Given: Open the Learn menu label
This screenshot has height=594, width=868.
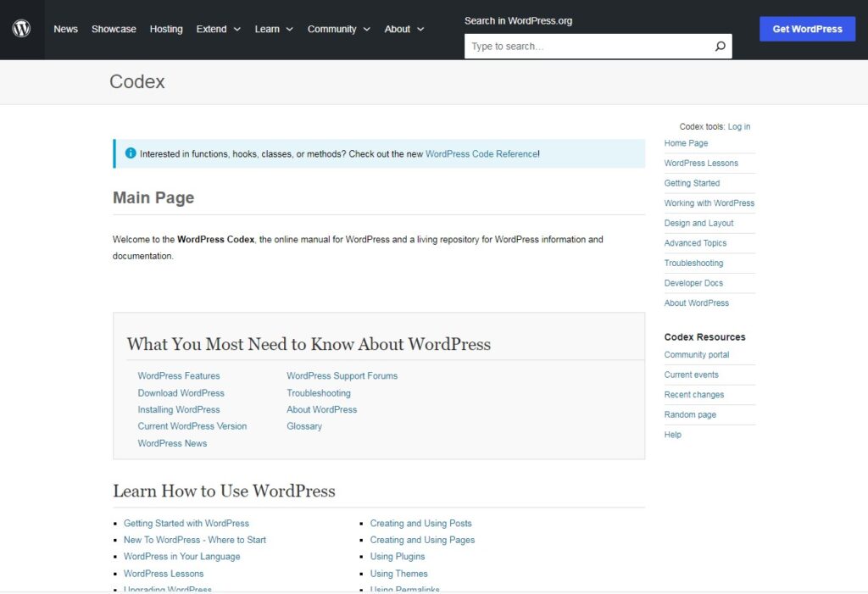Looking at the screenshot, I should 267,29.
